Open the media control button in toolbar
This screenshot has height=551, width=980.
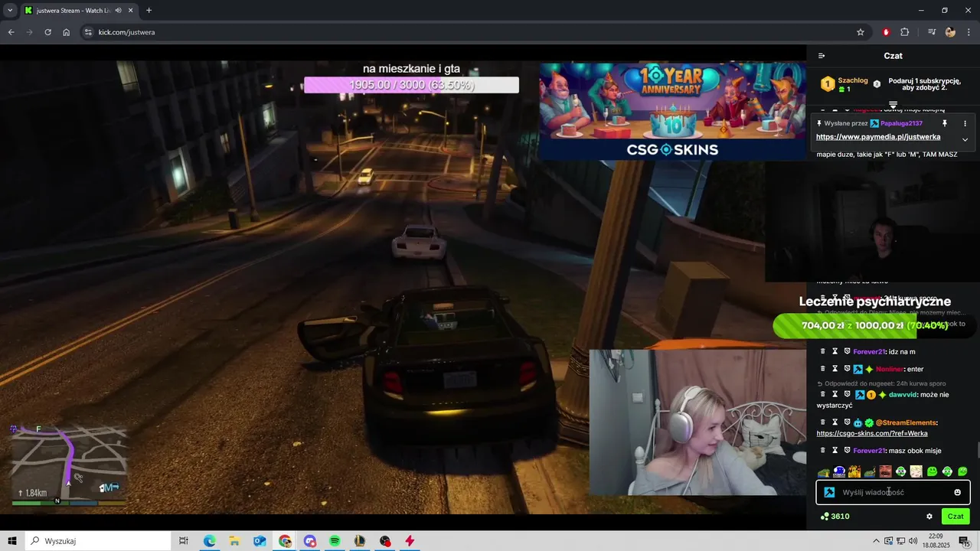(x=932, y=32)
